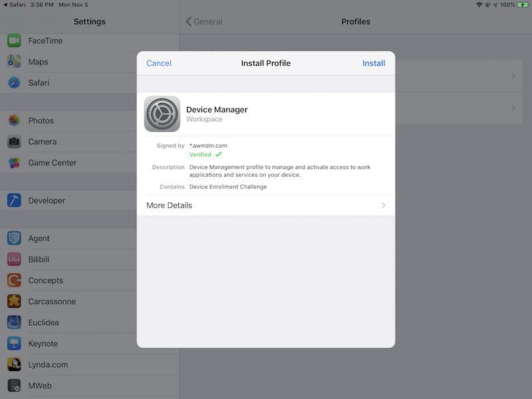Viewport: 532px width, 399px height.
Task: Tap the FaceTime app icon in sidebar
Action: tap(14, 41)
